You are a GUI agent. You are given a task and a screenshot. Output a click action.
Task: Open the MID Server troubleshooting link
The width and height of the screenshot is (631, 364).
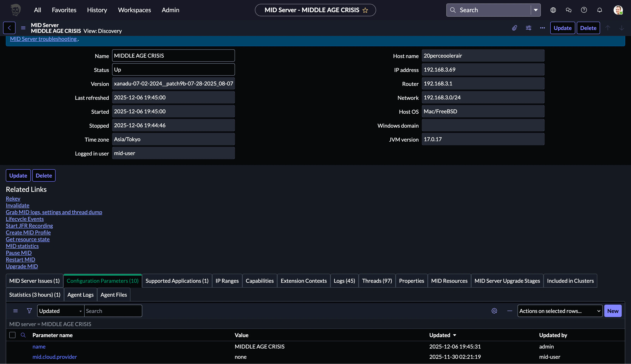pos(43,39)
